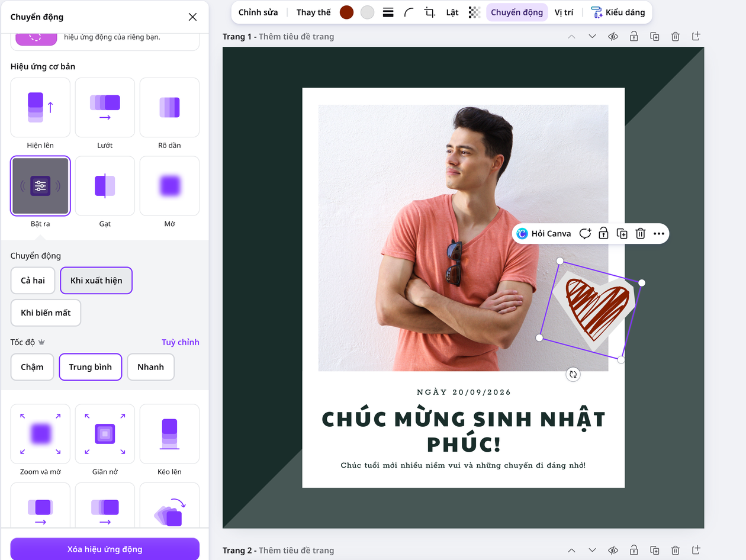This screenshot has height=560, width=746.
Task: Lock Trang 2 page
Action: point(634,551)
